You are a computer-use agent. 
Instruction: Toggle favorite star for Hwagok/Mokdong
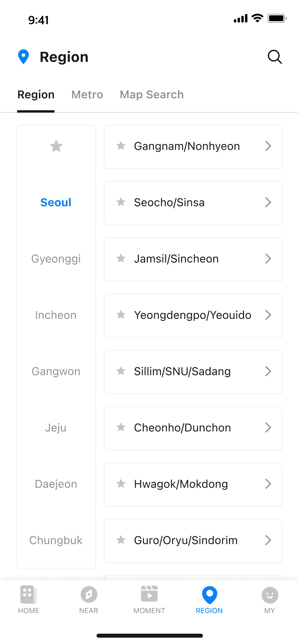point(121,484)
